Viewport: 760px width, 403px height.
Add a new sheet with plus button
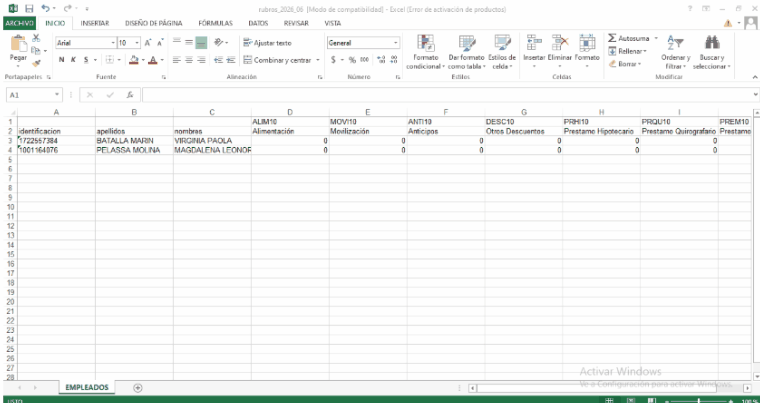coord(138,387)
